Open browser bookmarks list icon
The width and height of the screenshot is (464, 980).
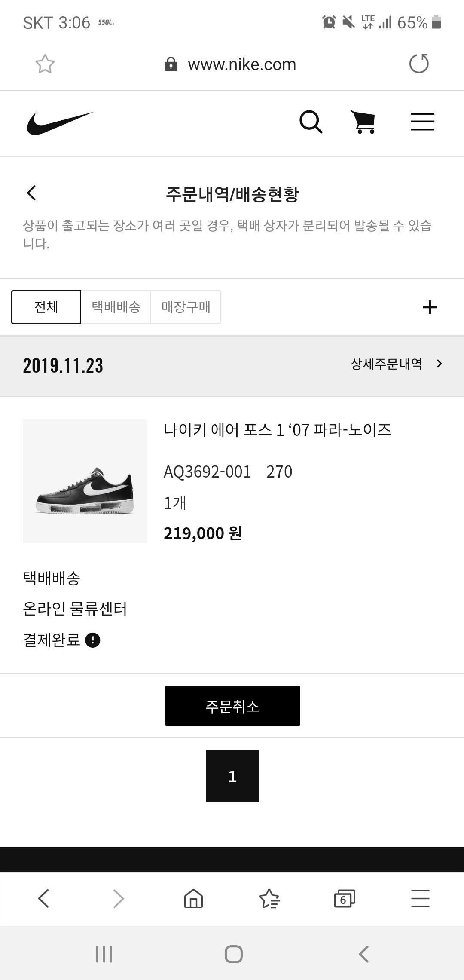(270, 898)
